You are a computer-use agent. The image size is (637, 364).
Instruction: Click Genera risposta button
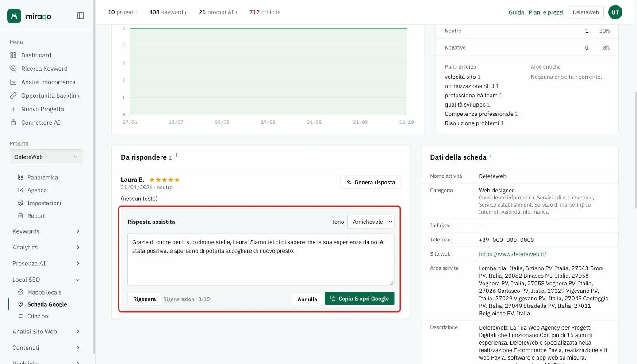click(371, 182)
